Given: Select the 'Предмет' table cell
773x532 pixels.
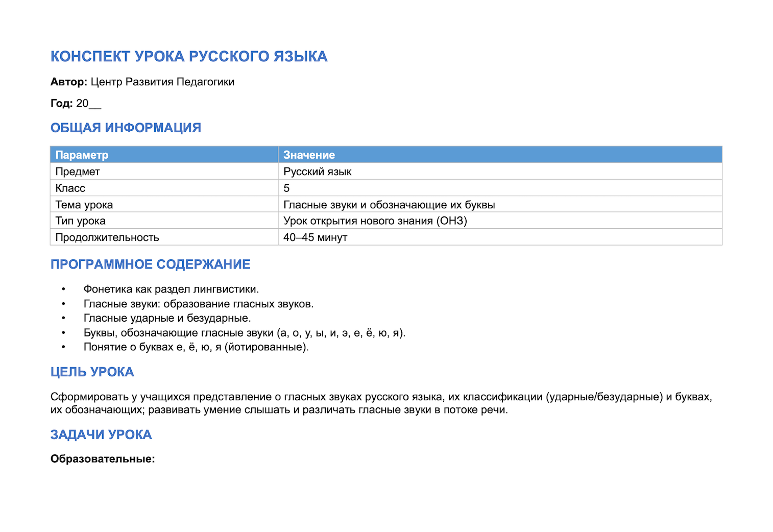Looking at the screenshot, I should pos(164,172).
